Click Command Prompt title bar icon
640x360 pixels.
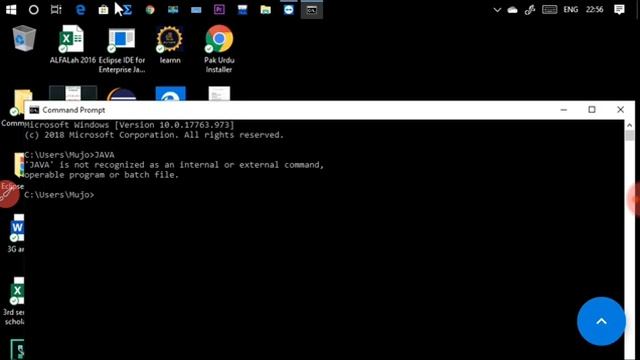pyautogui.click(x=34, y=110)
